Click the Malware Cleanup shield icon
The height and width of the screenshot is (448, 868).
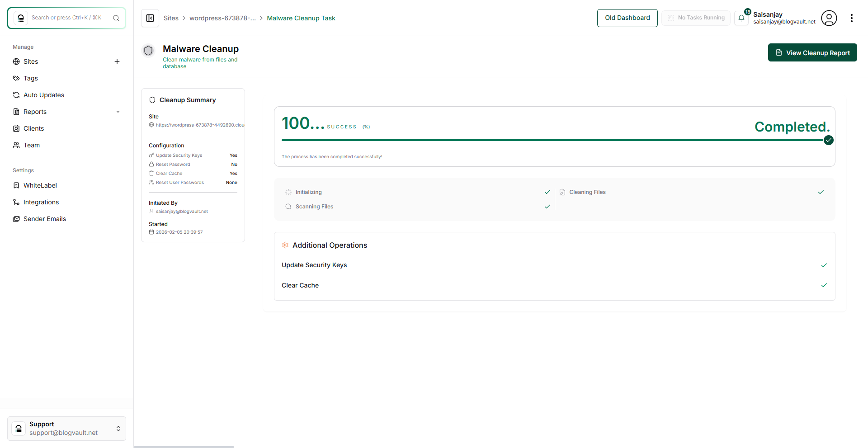[x=148, y=50]
